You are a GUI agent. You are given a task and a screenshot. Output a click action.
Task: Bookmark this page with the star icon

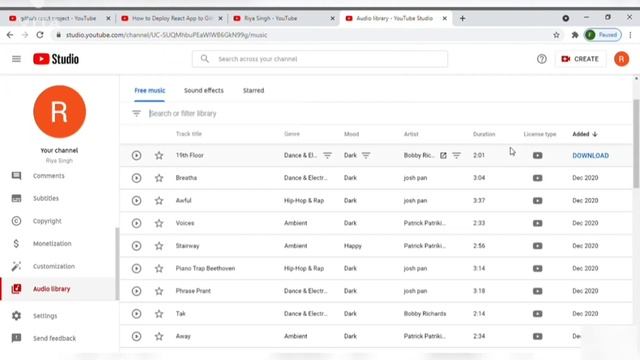pyautogui.click(x=556, y=35)
